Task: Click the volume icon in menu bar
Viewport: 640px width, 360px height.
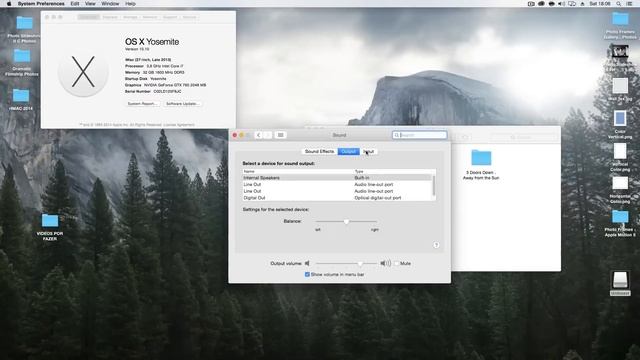Action: coord(562,4)
